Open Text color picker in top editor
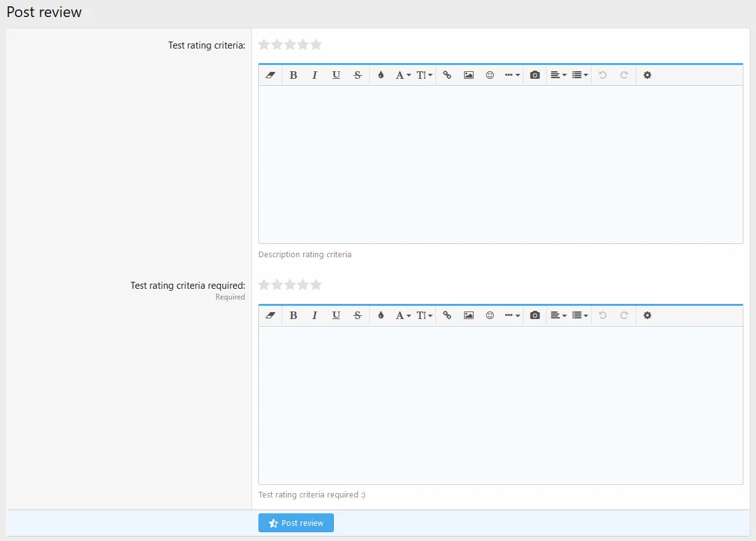Screen dimensions: 756x541 coord(381,75)
